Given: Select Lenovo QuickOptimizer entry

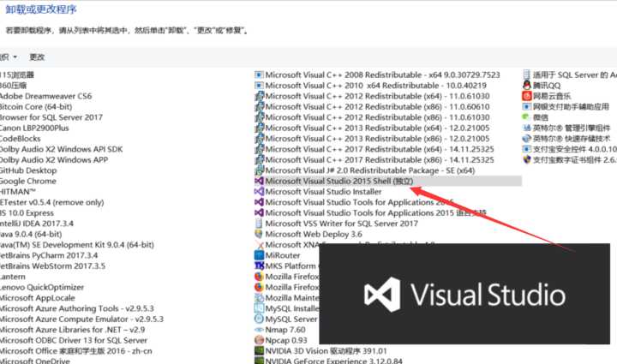Looking at the screenshot, I should 42,287.
